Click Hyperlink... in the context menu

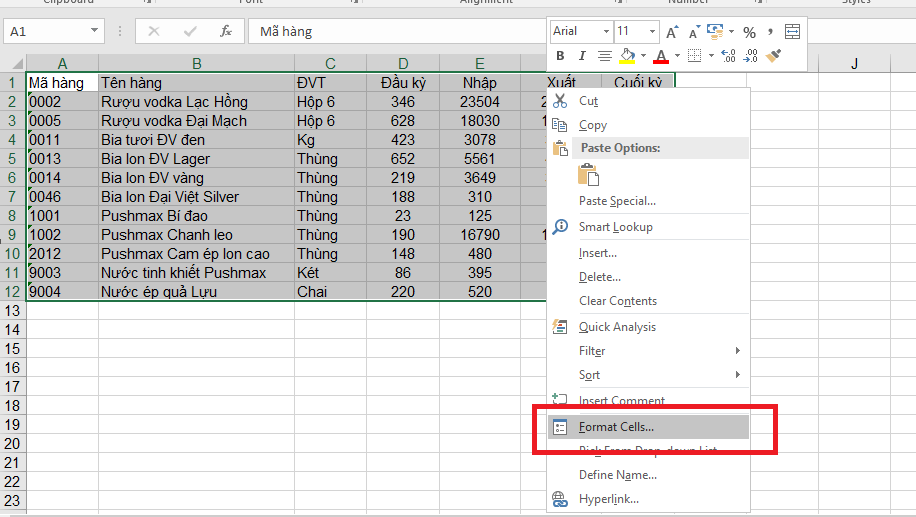pos(608,499)
